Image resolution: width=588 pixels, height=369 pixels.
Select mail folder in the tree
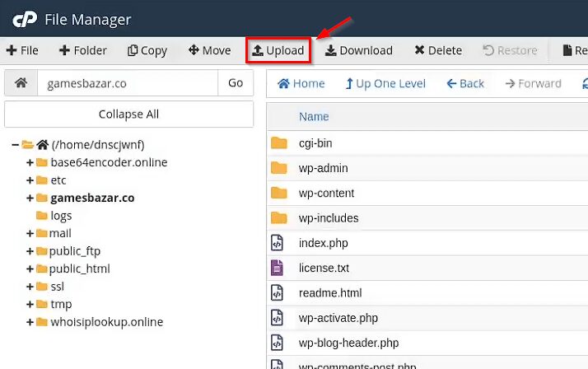point(60,233)
